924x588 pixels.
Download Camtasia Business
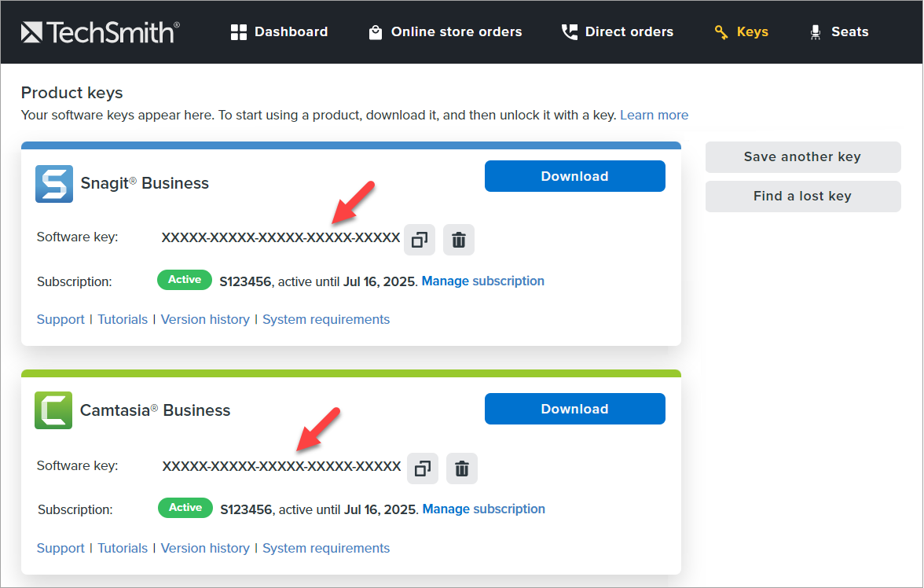coord(574,409)
